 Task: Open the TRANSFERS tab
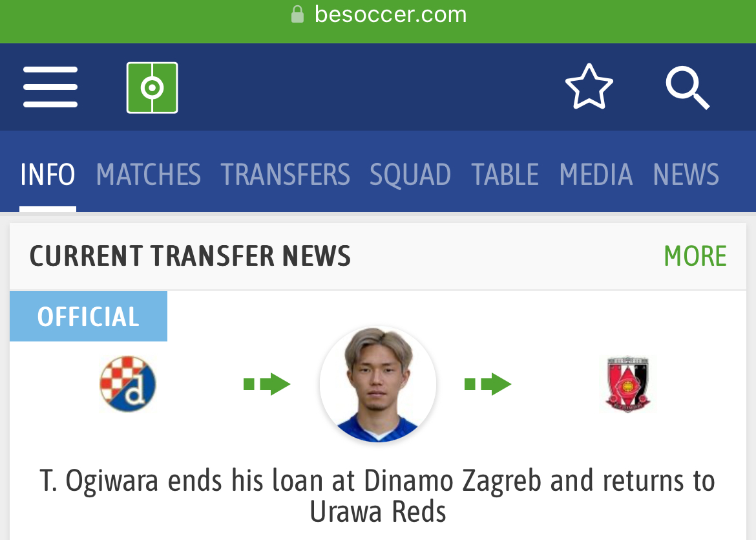click(286, 174)
